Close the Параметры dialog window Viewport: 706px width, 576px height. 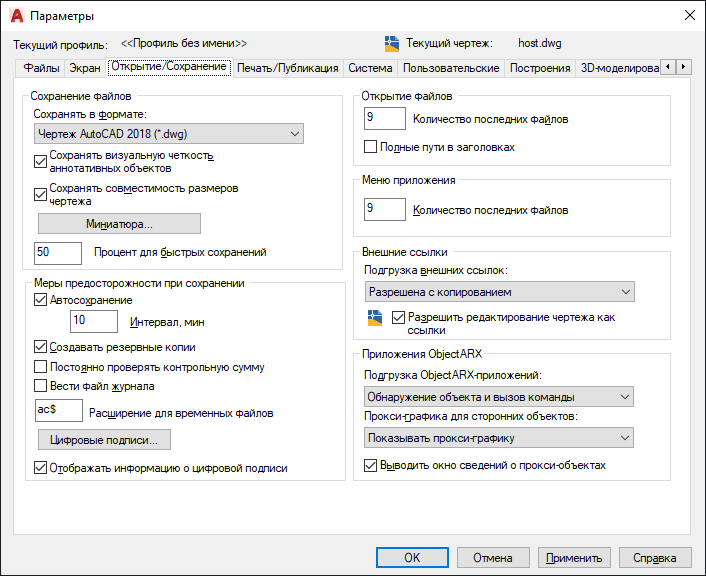click(687, 16)
